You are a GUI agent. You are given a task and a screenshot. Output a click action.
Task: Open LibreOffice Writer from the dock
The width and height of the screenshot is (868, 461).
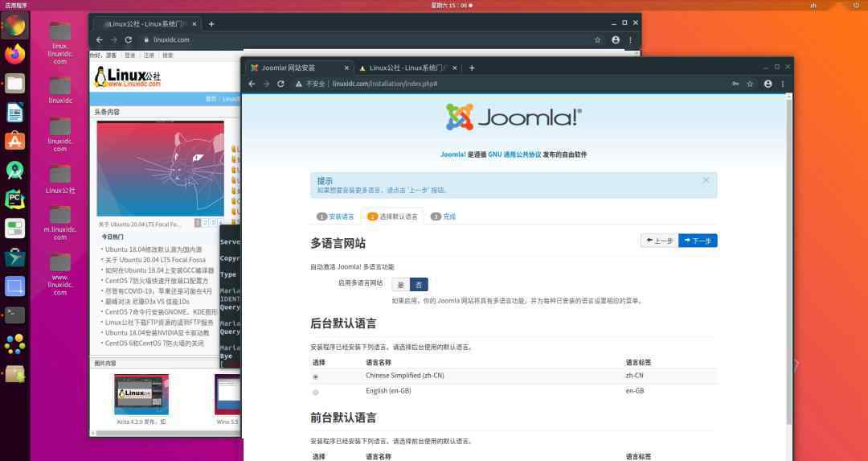tap(15, 113)
